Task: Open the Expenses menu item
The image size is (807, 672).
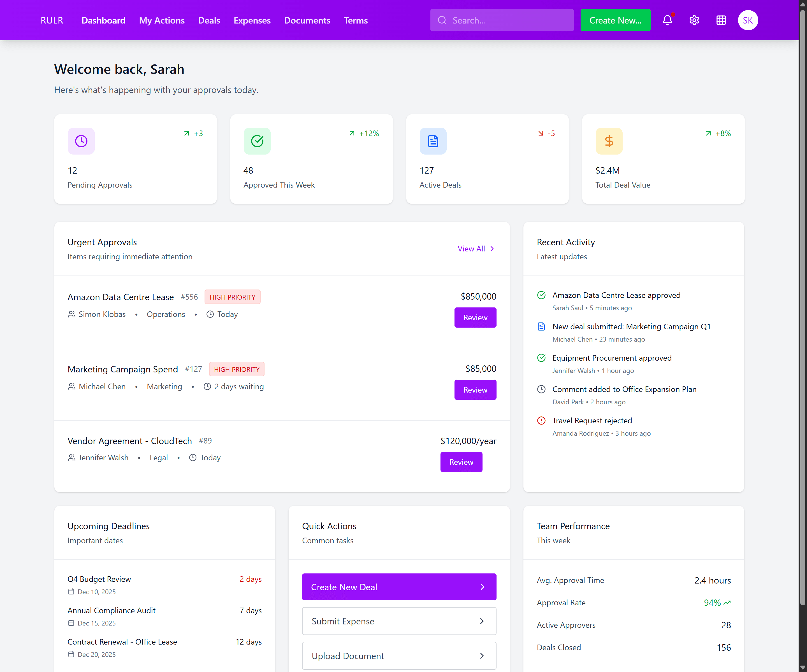Action: coord(252,20)
